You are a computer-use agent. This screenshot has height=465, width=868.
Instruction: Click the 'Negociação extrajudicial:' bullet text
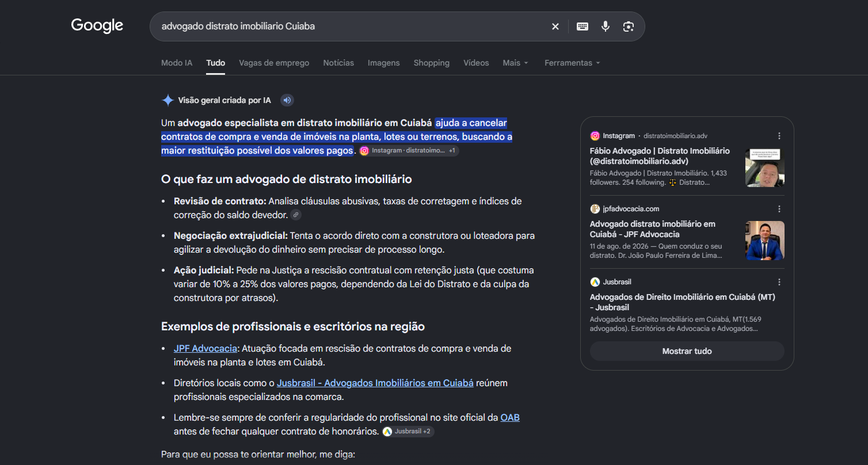click(x=231, y=235)
